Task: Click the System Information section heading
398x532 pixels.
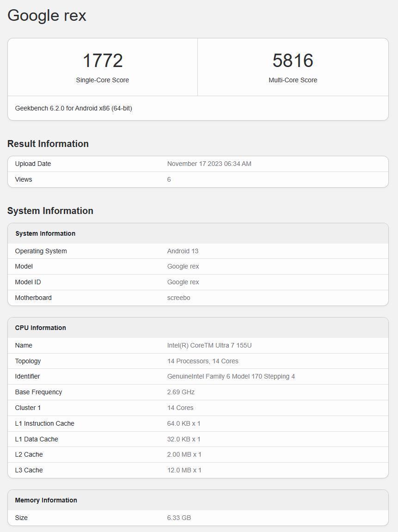Action: [x=50, y=211]
